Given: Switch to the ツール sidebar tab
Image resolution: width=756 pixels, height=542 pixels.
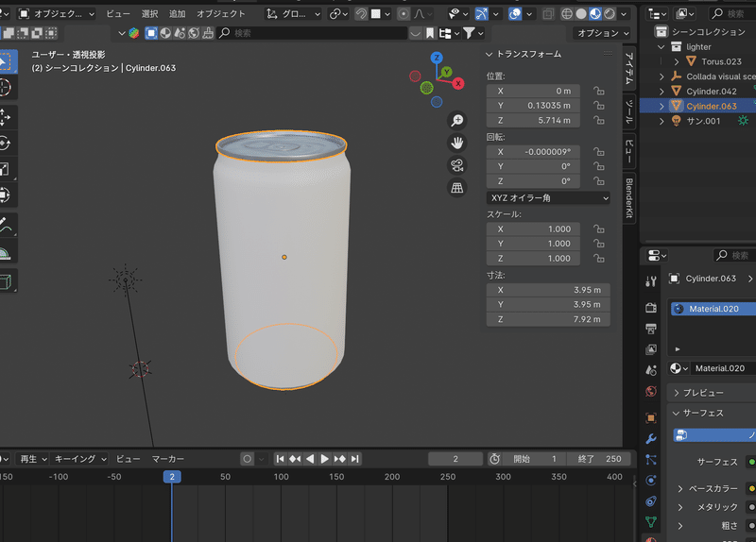Looking at the screenshot, I should click(x=629, y=112).
